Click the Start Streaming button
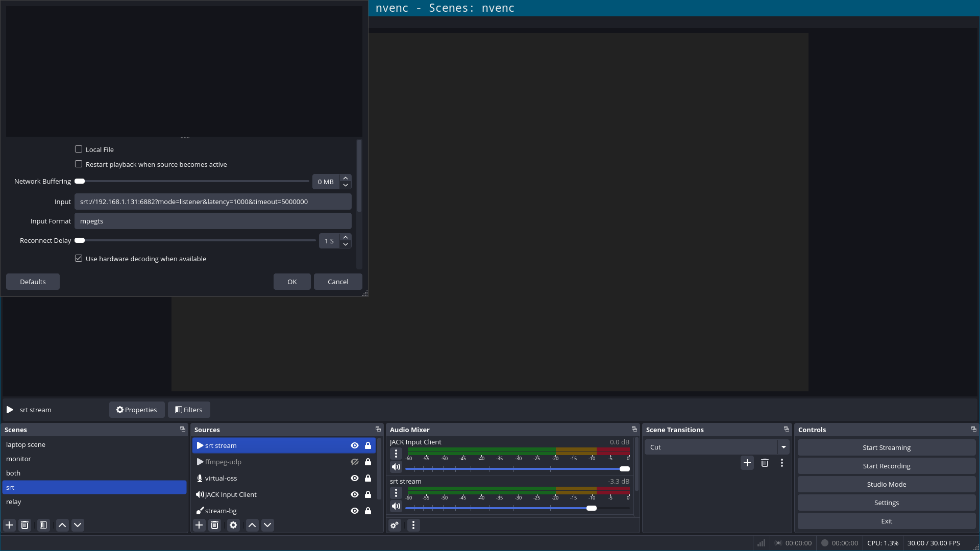980x551 pixels. (x=886, y=447)
